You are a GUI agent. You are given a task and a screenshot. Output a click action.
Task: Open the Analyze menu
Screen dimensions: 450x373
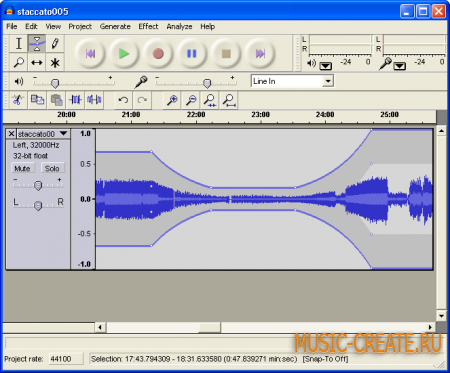[179, 26]
